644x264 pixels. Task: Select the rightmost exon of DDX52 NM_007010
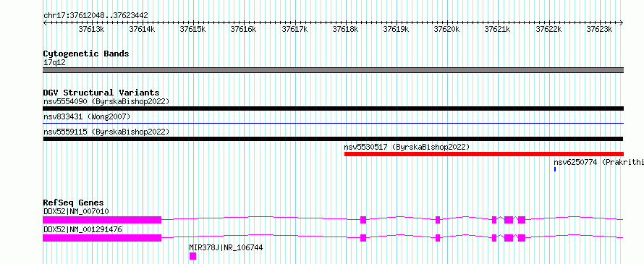coord(522,220)
